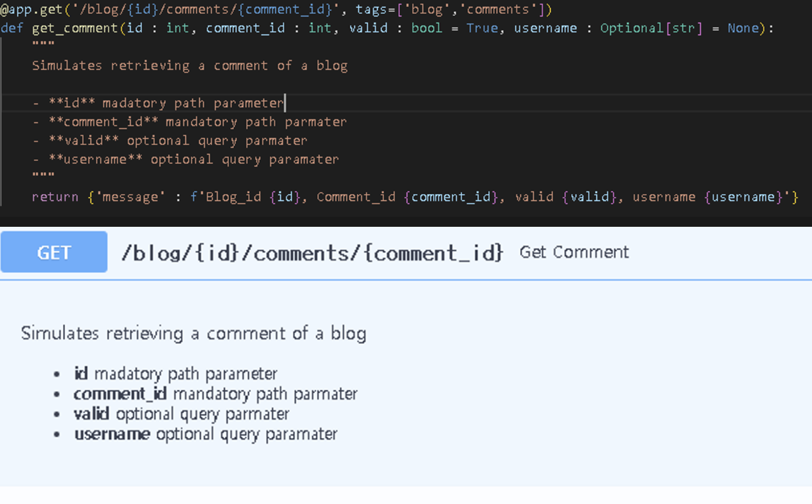Click the /blog/{id}/comments/{comment_id} endpoint path
812x504 pixels.
pyautogui.click(x=312, y=253)
